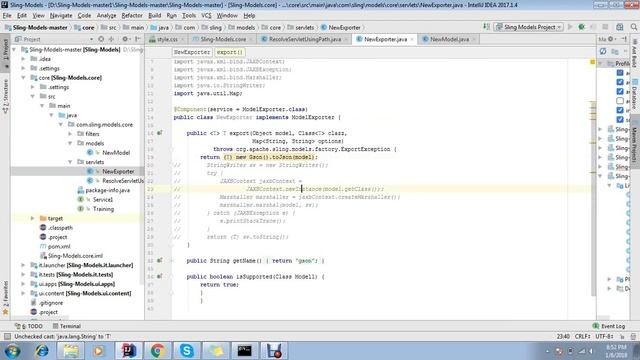The height and width of the screenshot is (360, 640).
Task: Expand the it.launcher module
Action: (x=23, y=265)
